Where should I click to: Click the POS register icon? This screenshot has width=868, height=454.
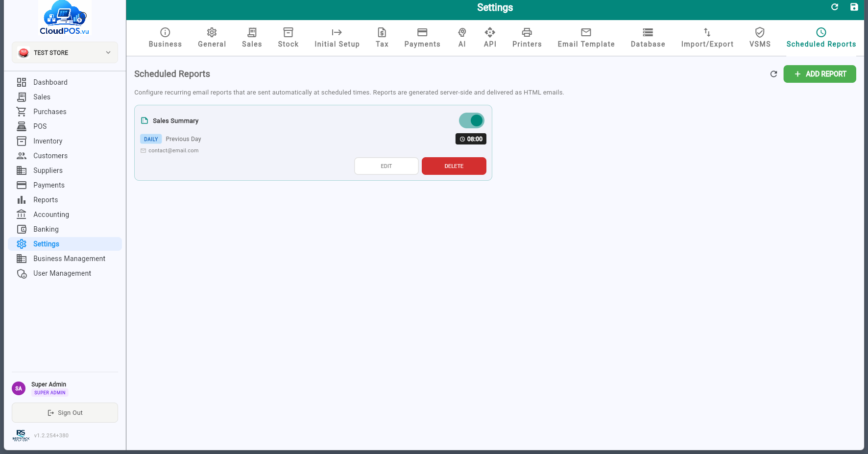point(22,126)
